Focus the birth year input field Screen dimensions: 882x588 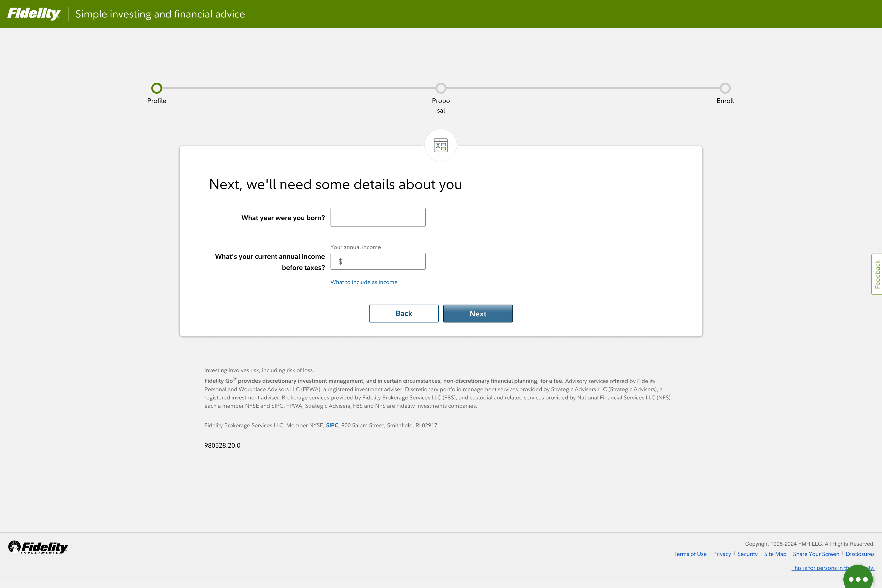coord(378,217)
